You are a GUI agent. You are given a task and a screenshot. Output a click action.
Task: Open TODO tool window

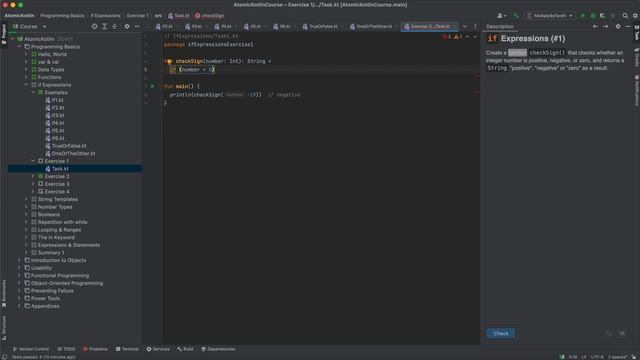(66, 349)
